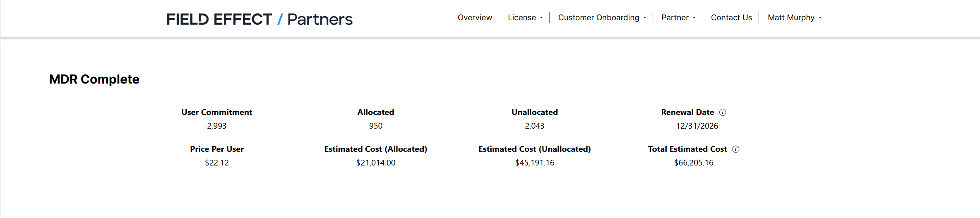Screen dimensions: 980x218
Task: Click the Unallocated count 2,043
Action: point(535,126)
